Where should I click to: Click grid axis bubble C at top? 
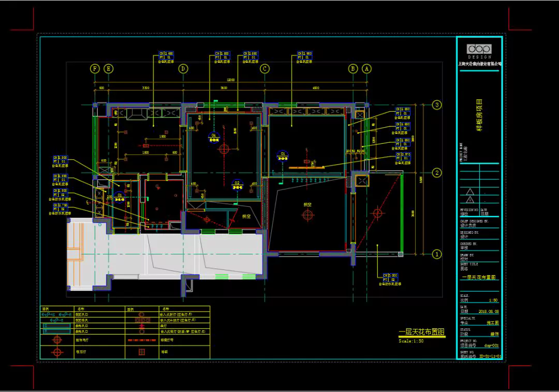(264, 68)
